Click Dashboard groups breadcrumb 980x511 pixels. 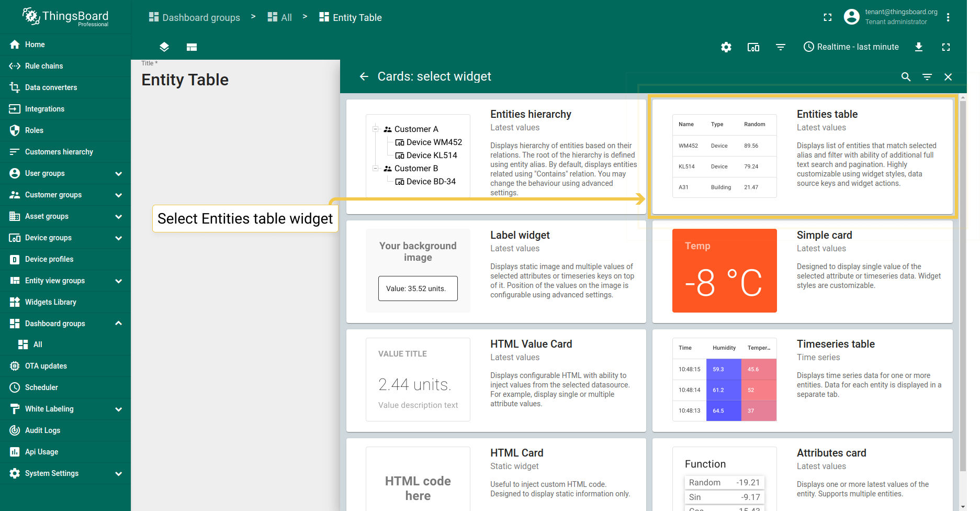pos(195,17)
